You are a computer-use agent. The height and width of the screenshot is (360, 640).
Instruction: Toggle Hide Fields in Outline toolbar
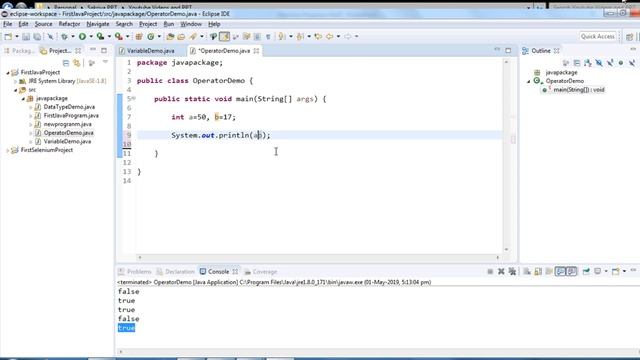point(599,63)
